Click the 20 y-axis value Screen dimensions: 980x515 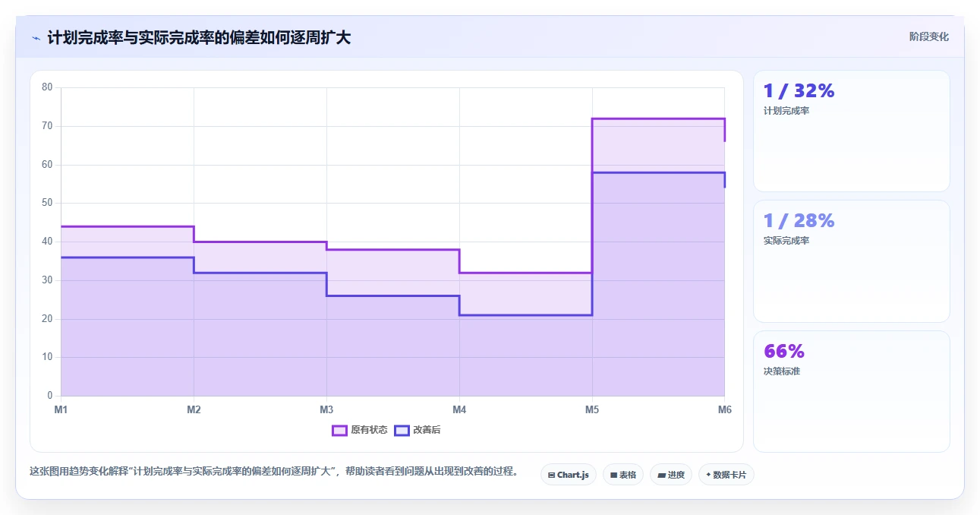pyautogui.click(x=47, y=319)
